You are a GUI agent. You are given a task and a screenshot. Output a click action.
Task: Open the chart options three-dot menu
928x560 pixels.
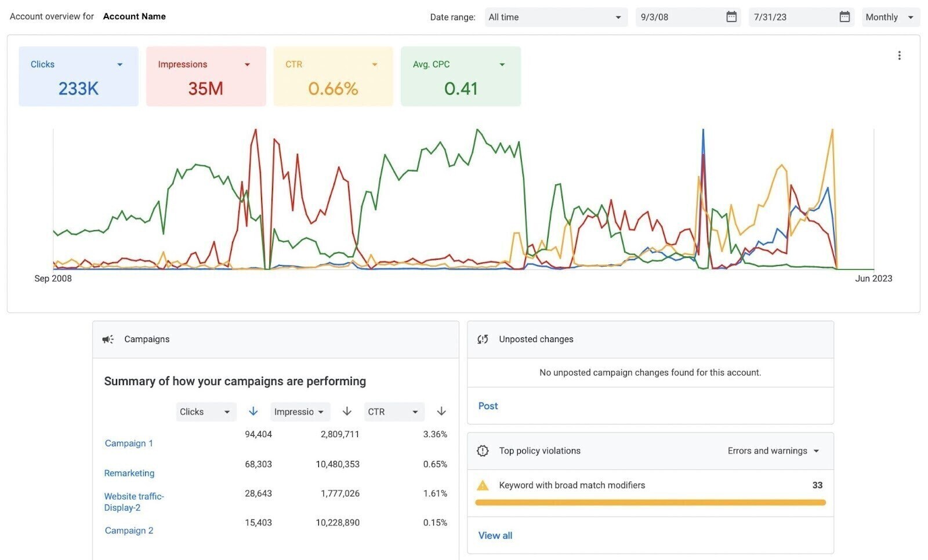click(x=899, y=55)
